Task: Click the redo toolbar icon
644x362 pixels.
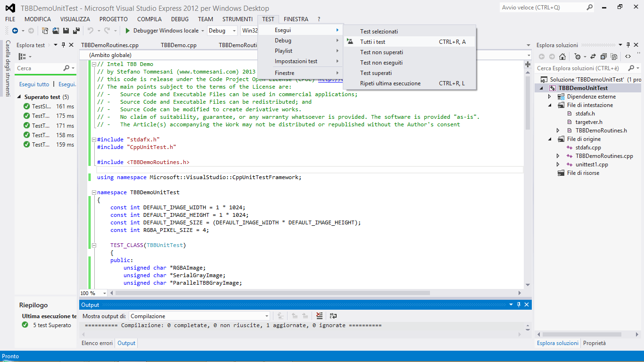Action: coord(107,31)
